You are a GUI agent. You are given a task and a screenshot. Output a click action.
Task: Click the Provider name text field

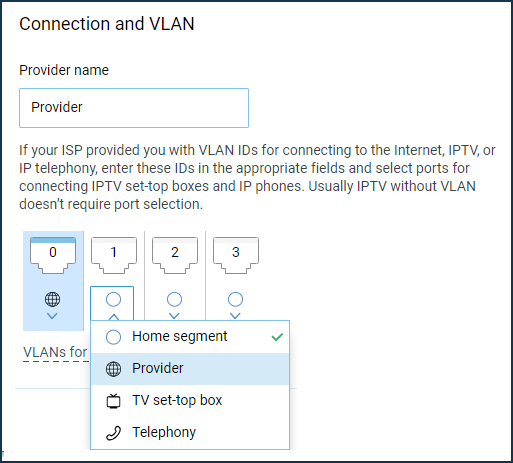click(x=134, y=108)
